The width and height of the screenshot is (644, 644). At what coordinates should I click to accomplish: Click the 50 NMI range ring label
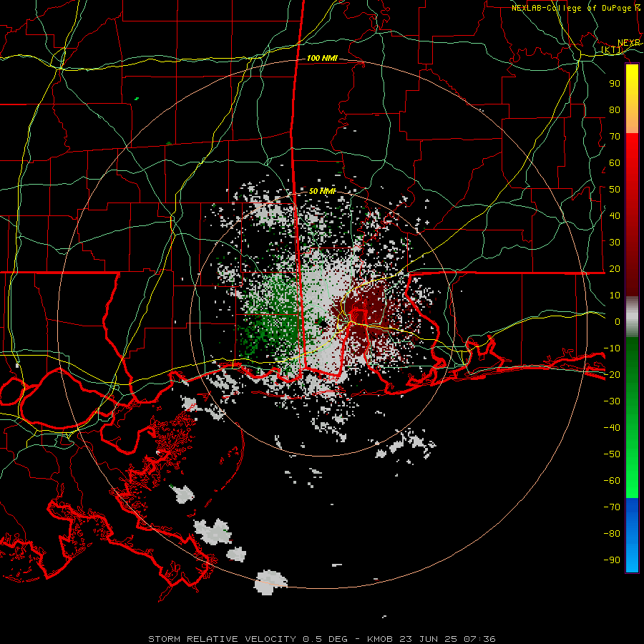(x=322, y=191)
